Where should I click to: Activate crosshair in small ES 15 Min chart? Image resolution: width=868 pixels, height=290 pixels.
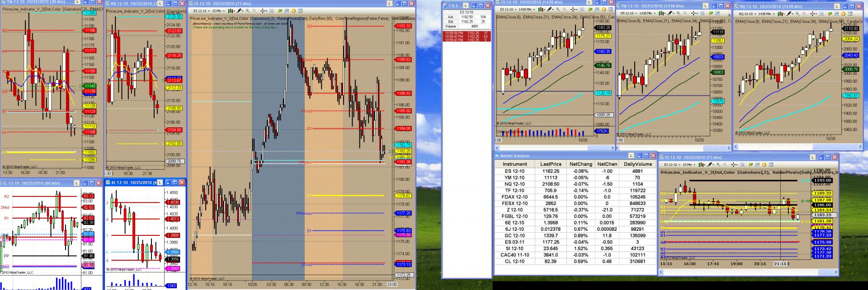coord(734,164)
